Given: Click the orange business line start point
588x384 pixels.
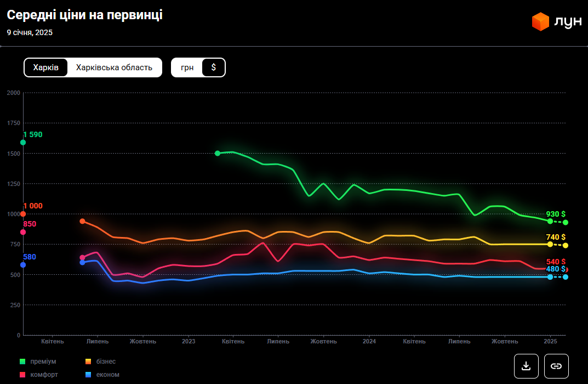Looking at the screenshot, I should 82,221.
